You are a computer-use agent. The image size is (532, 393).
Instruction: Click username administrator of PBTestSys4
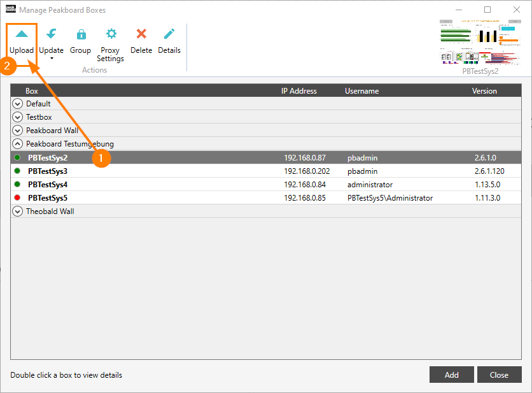370,185
